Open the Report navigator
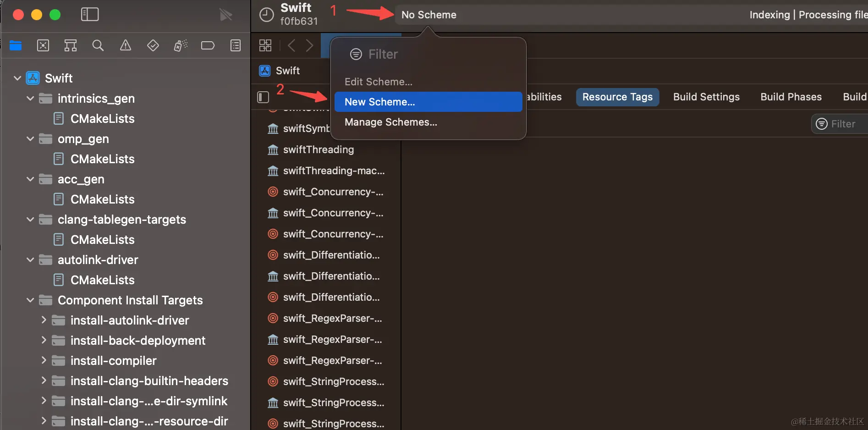 (x=236, y=45)
